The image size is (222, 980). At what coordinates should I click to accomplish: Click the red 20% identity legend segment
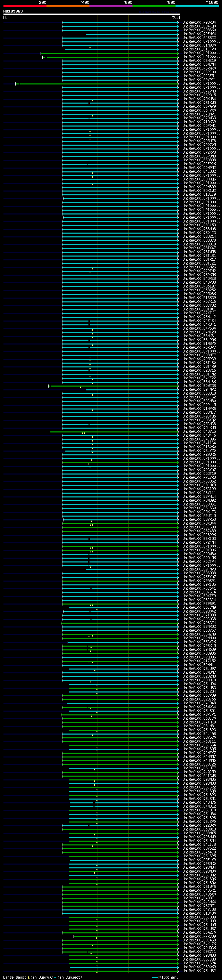point(25,6)
